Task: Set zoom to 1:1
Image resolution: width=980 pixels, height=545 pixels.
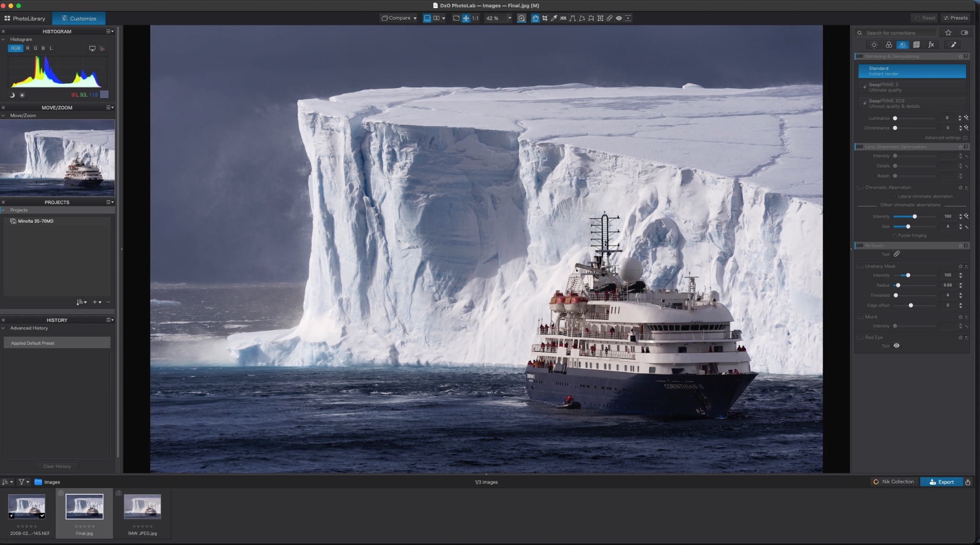Action: [475, 18]
